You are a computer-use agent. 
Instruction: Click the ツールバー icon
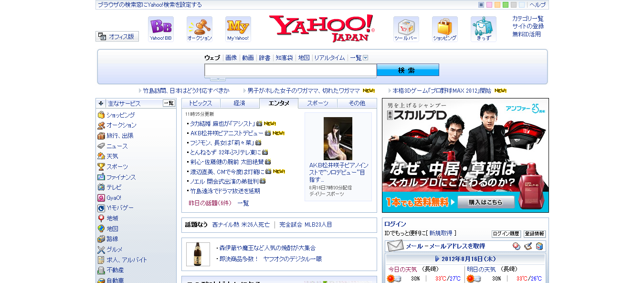(406, 29)
